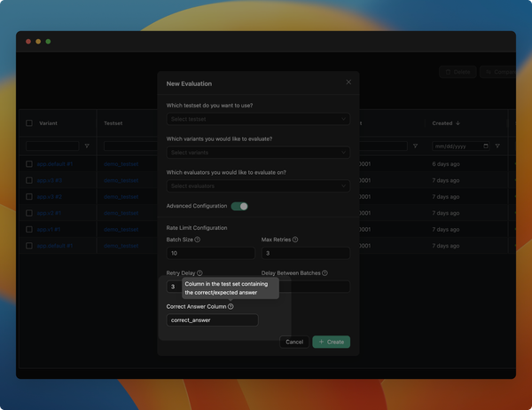Click the Retry Delay help icon
532x410 pixels.
(200, 273)
